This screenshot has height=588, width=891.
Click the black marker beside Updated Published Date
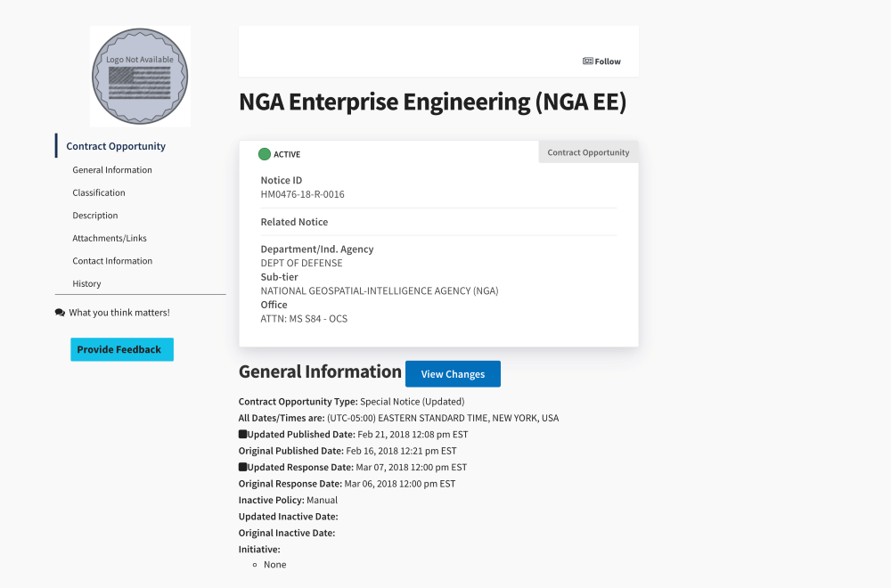tap(242, 434)
